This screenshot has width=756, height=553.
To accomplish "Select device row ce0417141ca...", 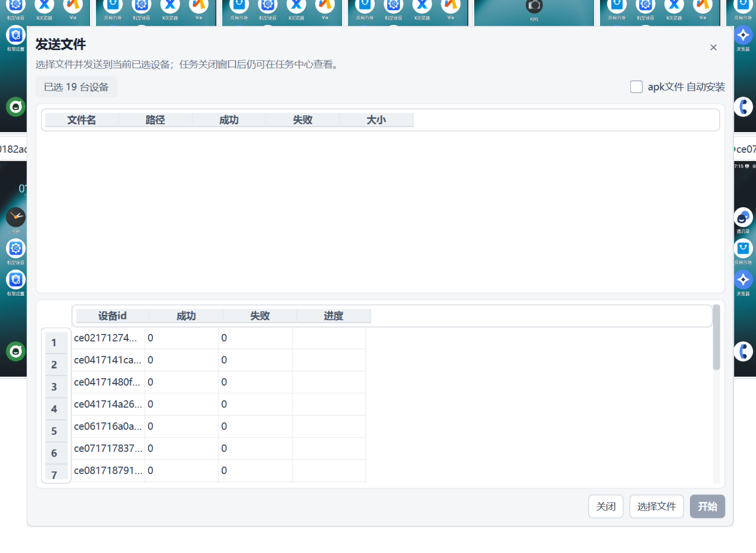I will point(219,360).
